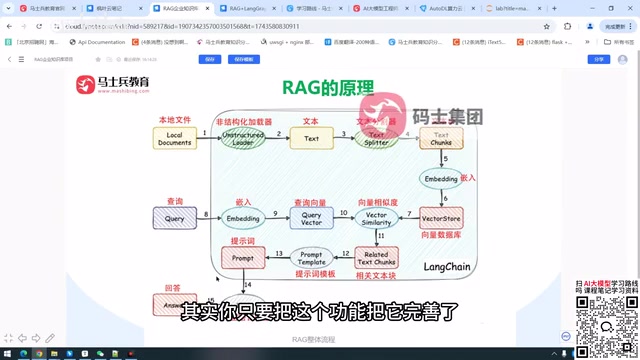Switch to the 学习路线 browser tab
640x360 pixels.
coord(315,8)
